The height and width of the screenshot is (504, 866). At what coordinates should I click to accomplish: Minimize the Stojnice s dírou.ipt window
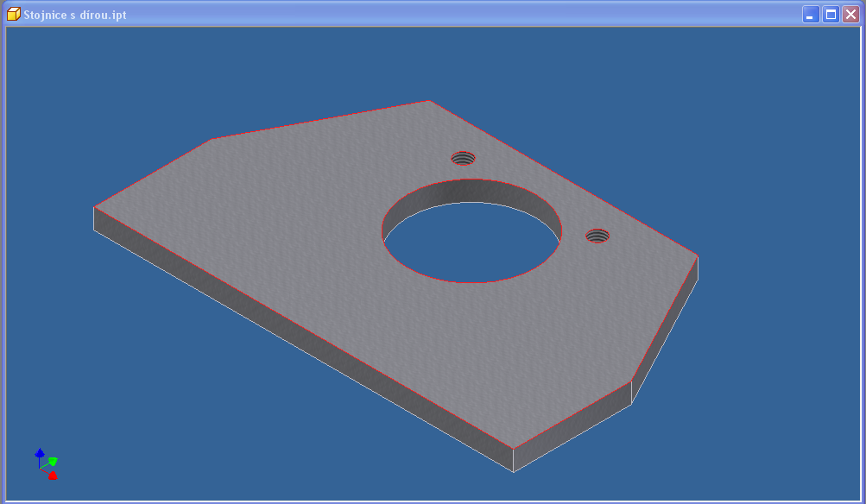(x=810, y=15)
